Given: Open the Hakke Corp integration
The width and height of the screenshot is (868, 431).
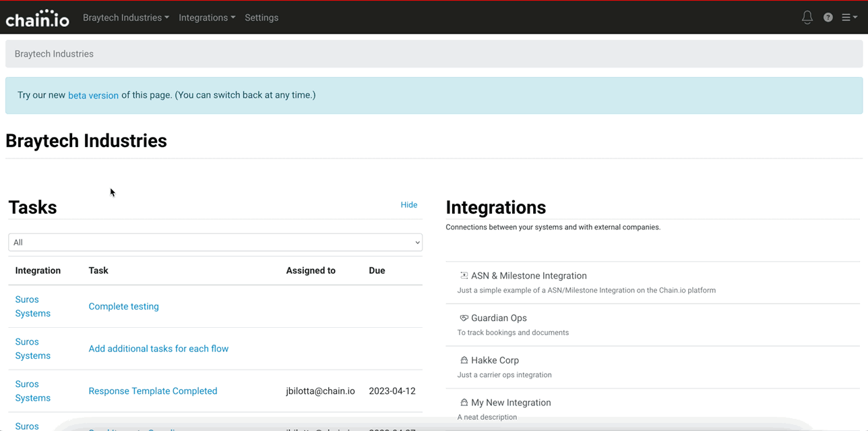Looking at the screenshot, I should click(x=495, y=360).
